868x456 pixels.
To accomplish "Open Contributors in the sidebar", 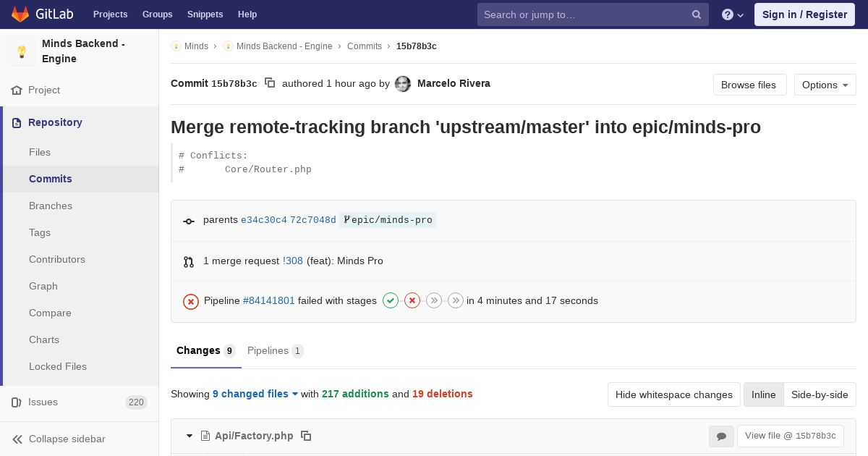I will coord(57,259).
